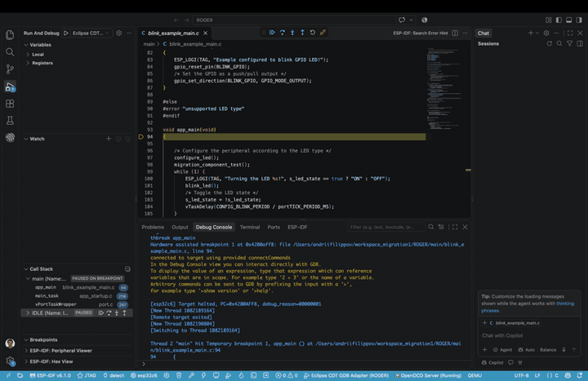Open the Search view in activity bar
Screen dimensions: 588x381
point(10,52)
